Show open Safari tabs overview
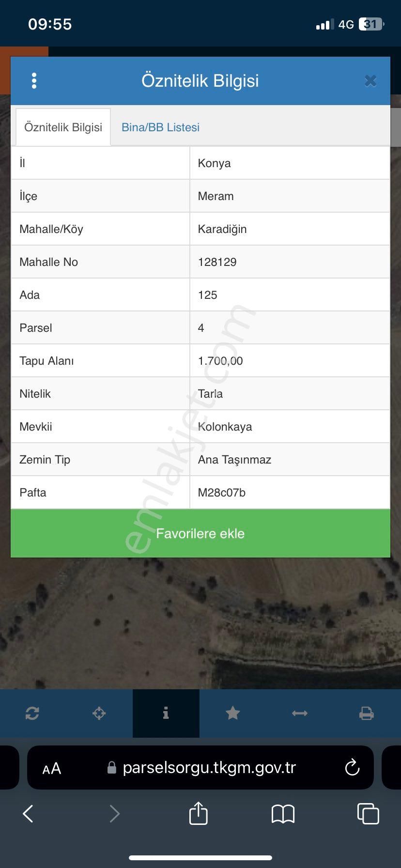 368,814
